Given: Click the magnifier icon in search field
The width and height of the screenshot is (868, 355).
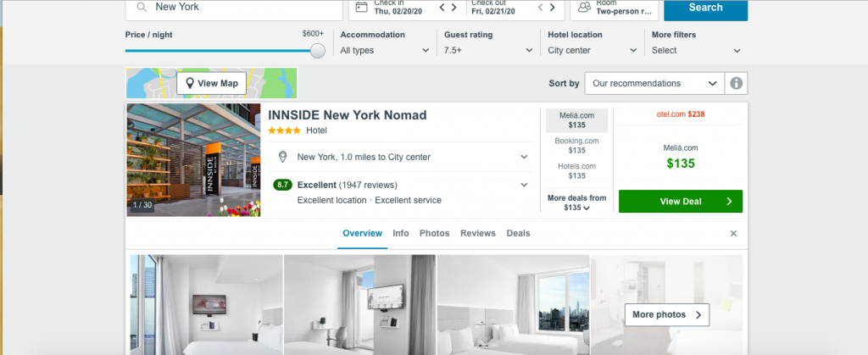Looking at the screenshot, I should point(142,7).
